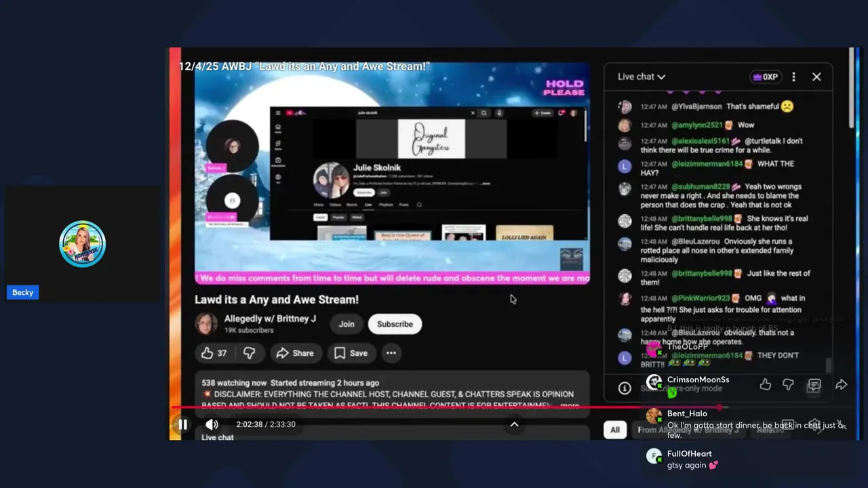868x488 pixels.
Task: Click the Julie Skolnik channel title in embedded video
Action: click(x=377, y=167)
